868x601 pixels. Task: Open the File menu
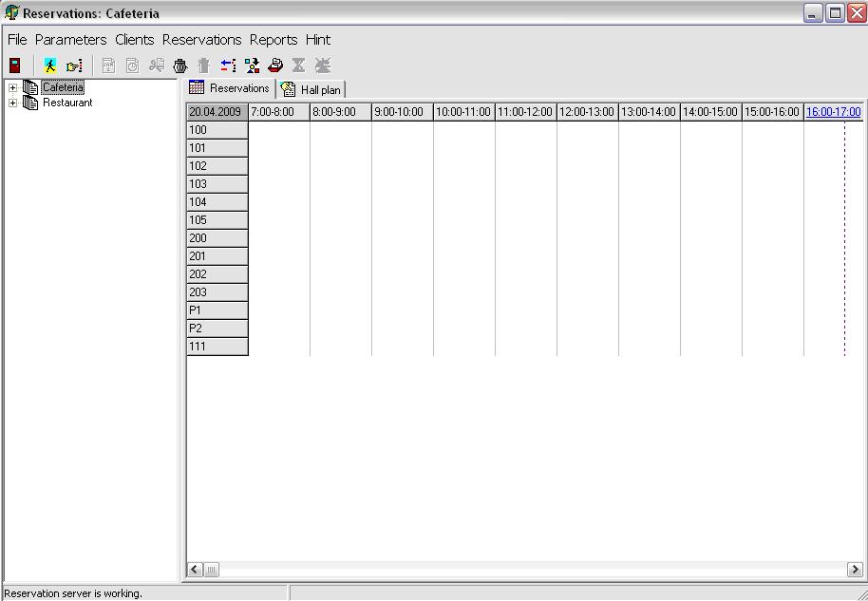[17, 40]
